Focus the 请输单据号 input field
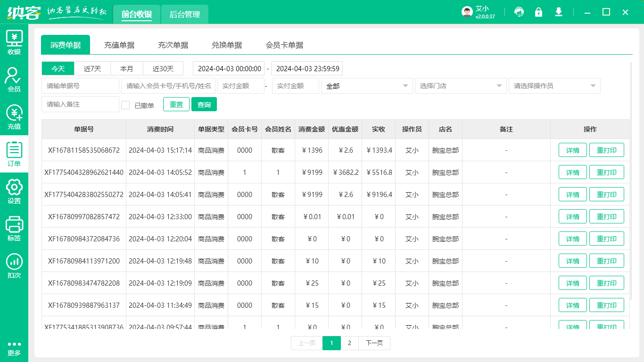Image resolution: width=644 pixels, height=362 pixels. tap(80, 86)
